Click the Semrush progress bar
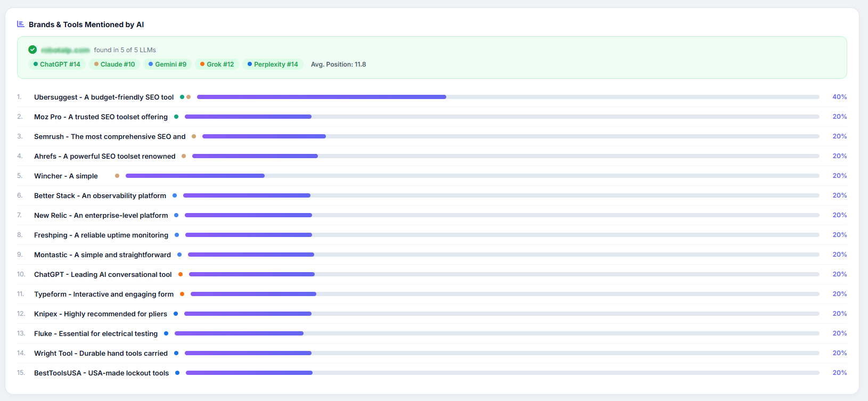Viewport: 868px width, 401px height. [x=511, y=136]
